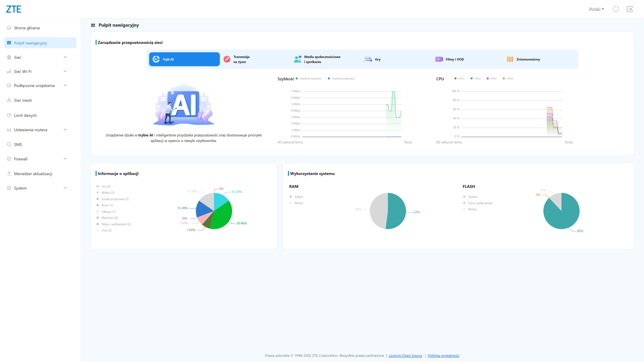Open the Licencje Open Source link
Screen dimensions: 644x362
(405, 355)
